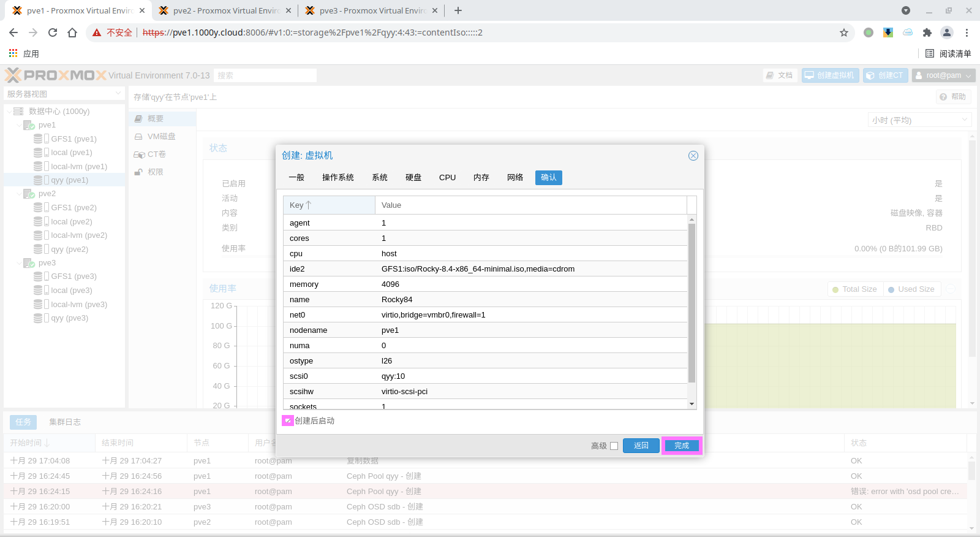Open Chrome three-dot menu
This screenshot has width=980, height=537.
967,32
